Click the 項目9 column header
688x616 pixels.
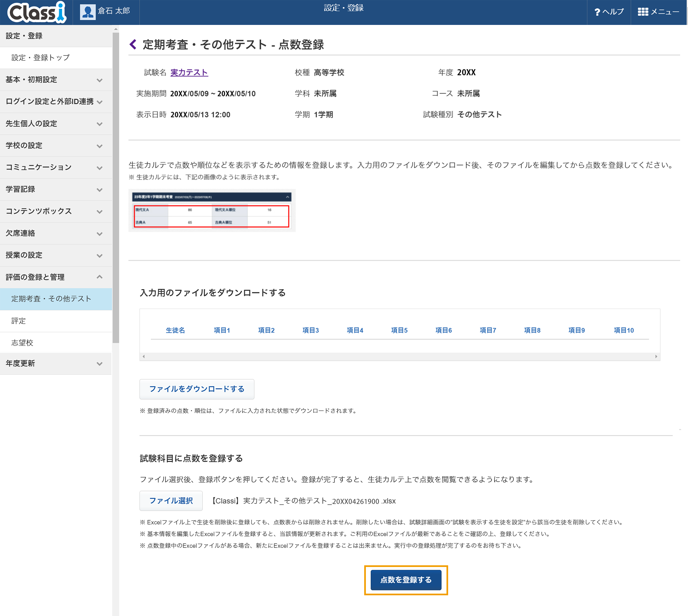[577, 330]
